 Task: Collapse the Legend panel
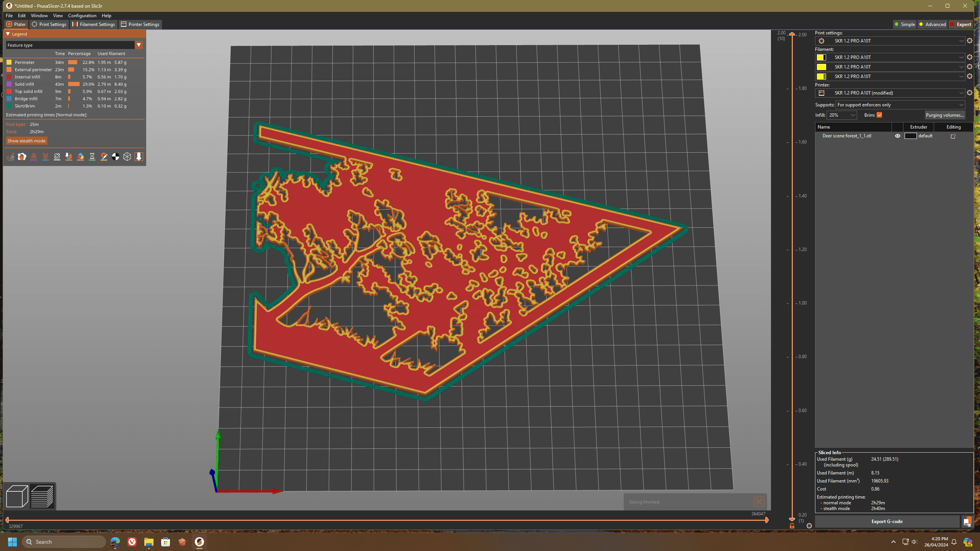(8, 34)
